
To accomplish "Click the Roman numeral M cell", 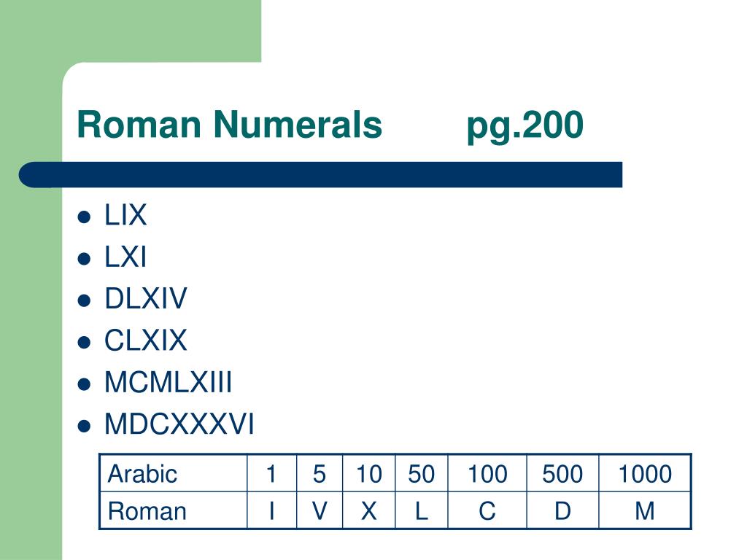I will click(645, 510).
